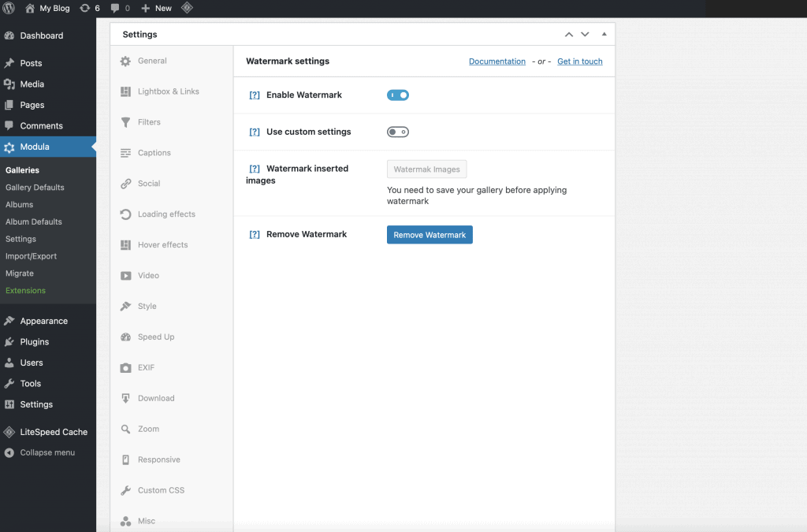This screenshot has width=807, height=532.
Task: Turn off the Enable Watermark toggle
Action: [398, 95]
